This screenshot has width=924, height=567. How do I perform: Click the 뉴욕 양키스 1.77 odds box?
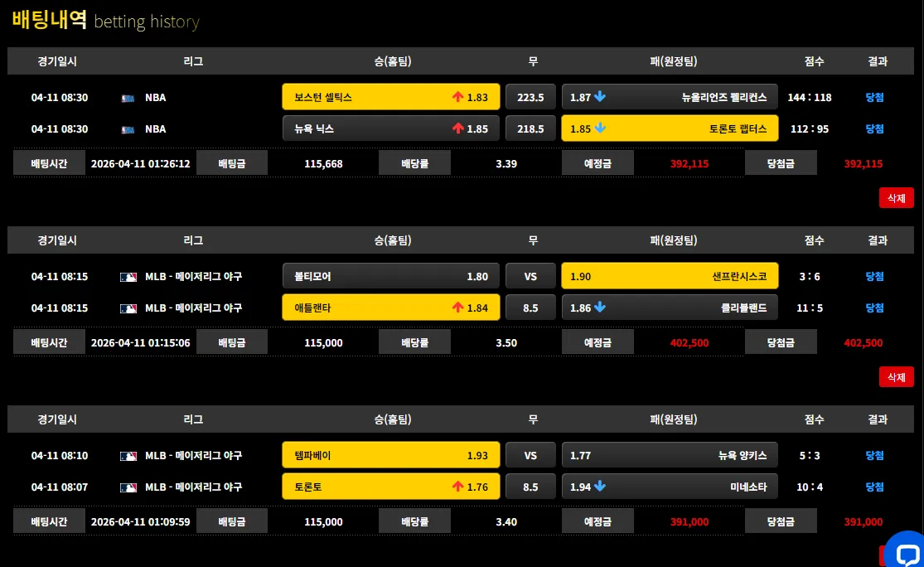click(x=670, y=455)
